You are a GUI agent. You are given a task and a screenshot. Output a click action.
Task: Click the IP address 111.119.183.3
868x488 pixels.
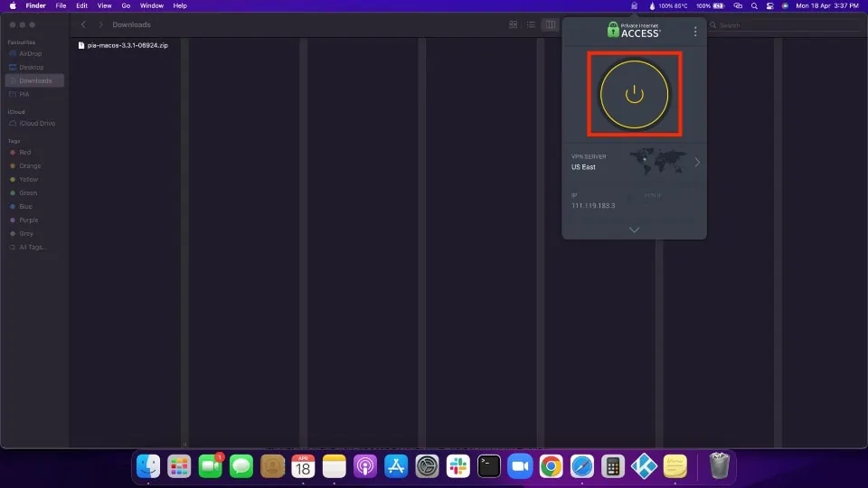pos(593,206)
